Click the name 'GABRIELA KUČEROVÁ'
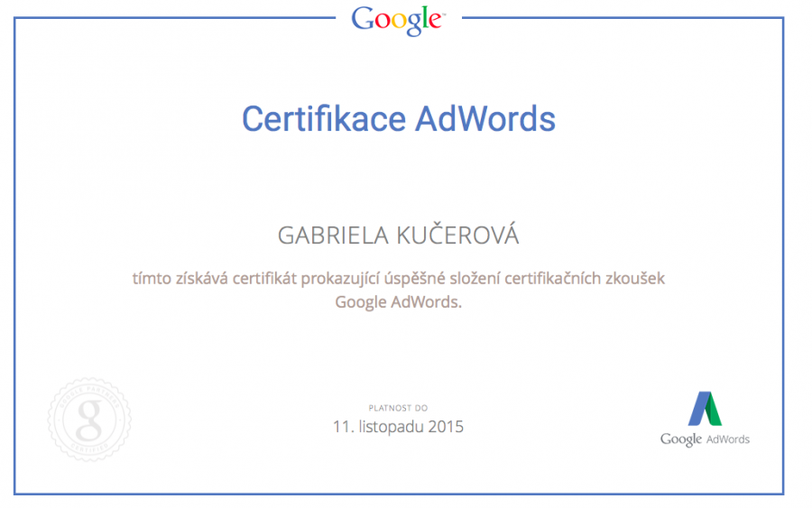 click(x=398, y=236)
